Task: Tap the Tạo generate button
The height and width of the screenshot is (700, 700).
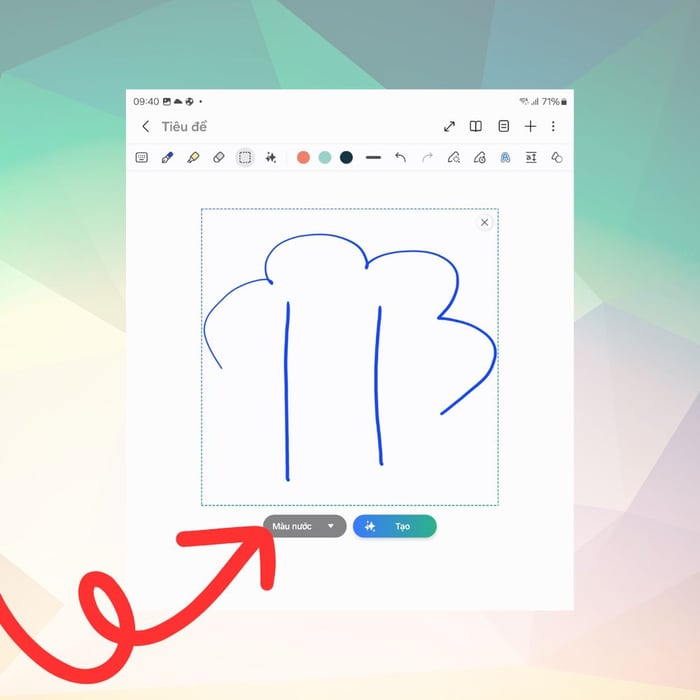Action: click(x=395, y=526)
